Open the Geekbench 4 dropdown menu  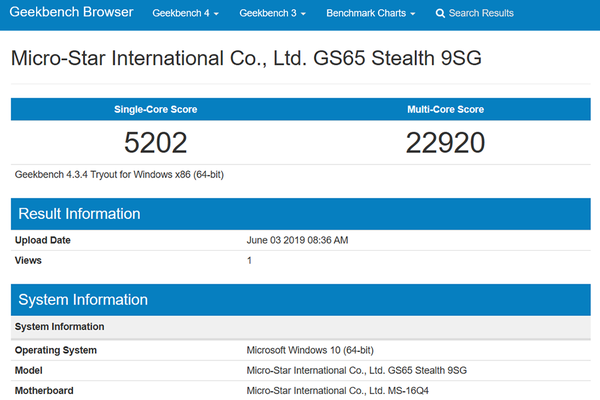(x=185, y=13)
